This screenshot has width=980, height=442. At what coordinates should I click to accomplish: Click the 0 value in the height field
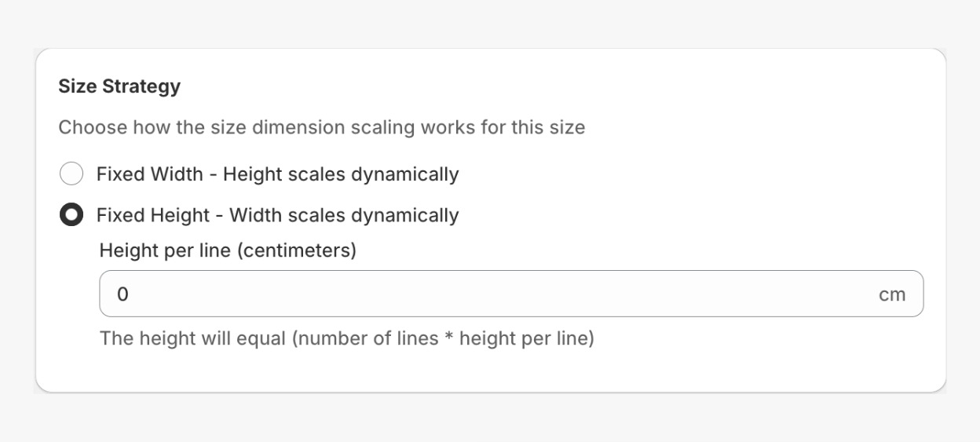click(123, 294)
